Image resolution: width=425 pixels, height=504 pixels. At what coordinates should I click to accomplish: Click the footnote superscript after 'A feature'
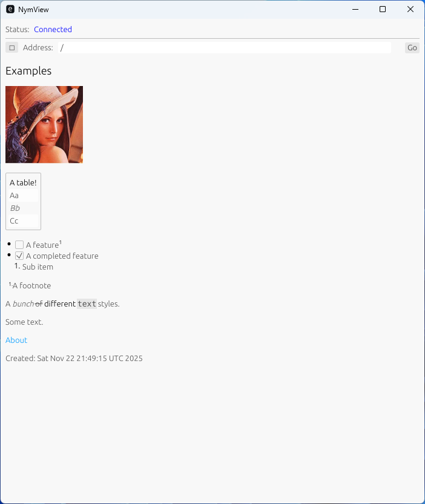[x=61, y=243]
